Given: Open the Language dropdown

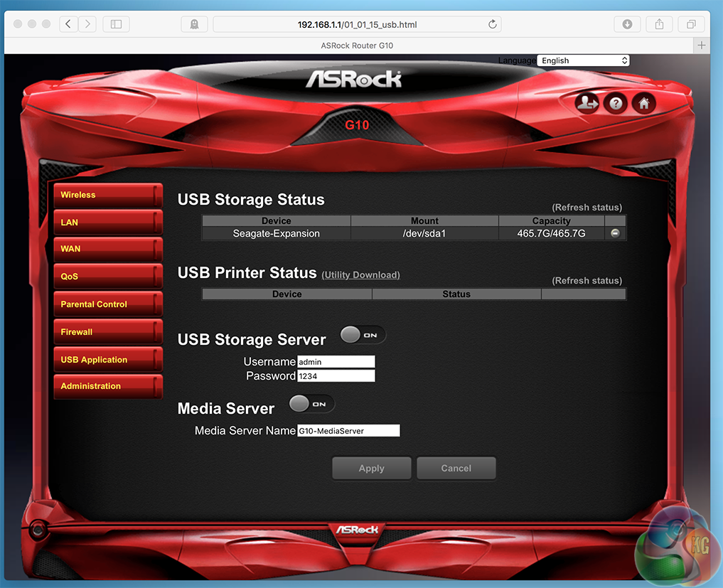Looking at the screenshot, I should point(583,60).
